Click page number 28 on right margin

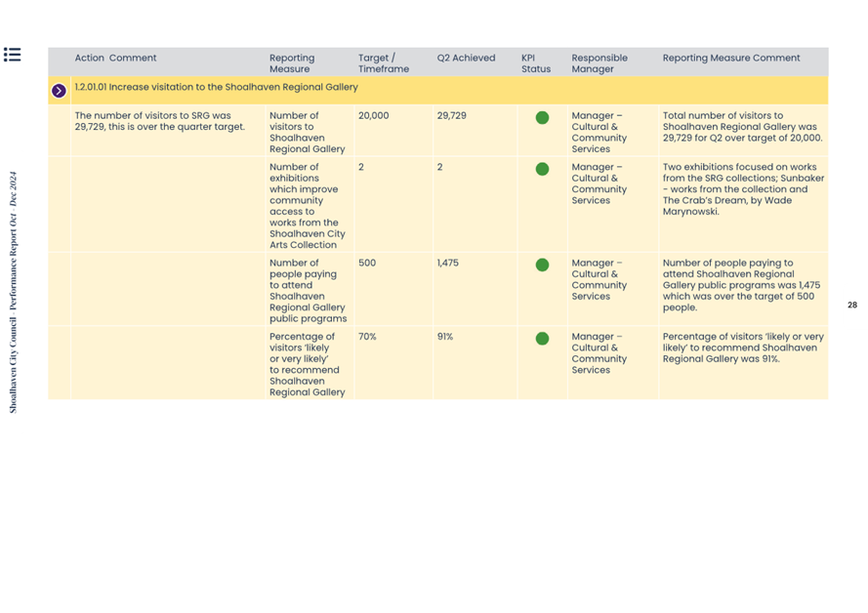851,306
